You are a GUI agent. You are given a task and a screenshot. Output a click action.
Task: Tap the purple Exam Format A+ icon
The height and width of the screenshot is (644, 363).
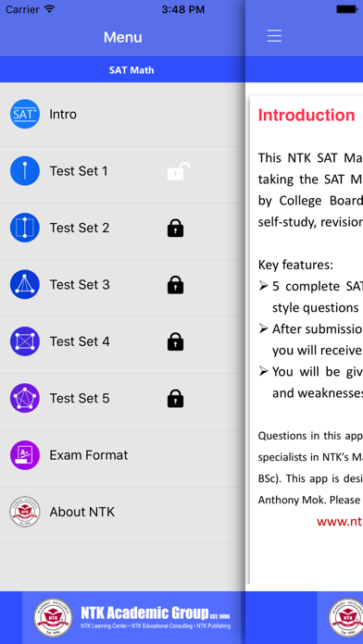pyautogui.click(x=25, y=455)
